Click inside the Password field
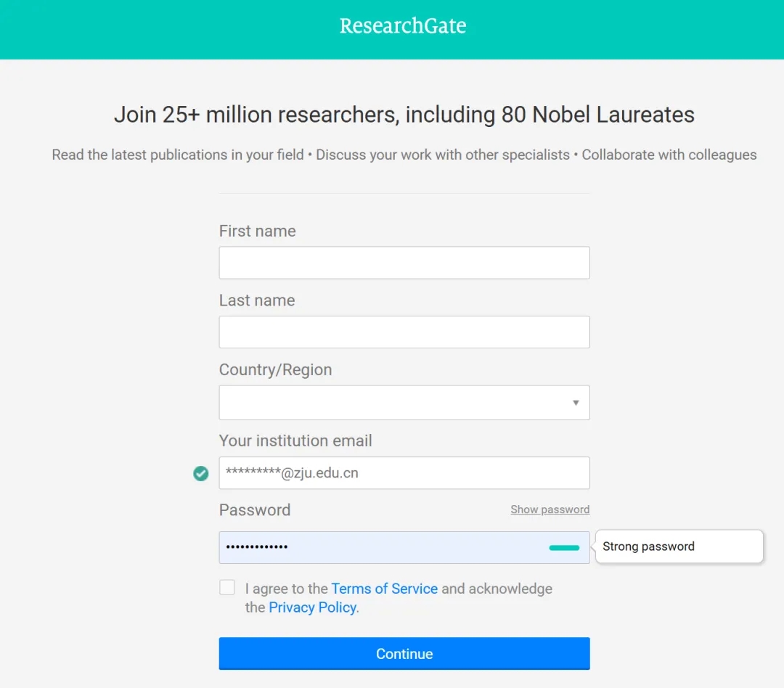The width and height of the screenshot is (784, 688). coord(404,547)
